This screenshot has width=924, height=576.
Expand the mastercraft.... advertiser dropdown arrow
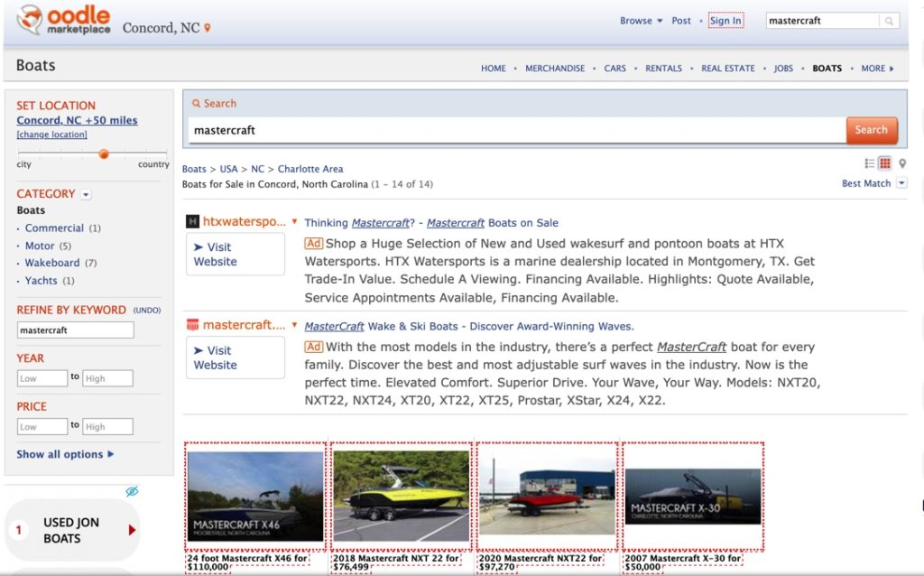pos(295,324)
